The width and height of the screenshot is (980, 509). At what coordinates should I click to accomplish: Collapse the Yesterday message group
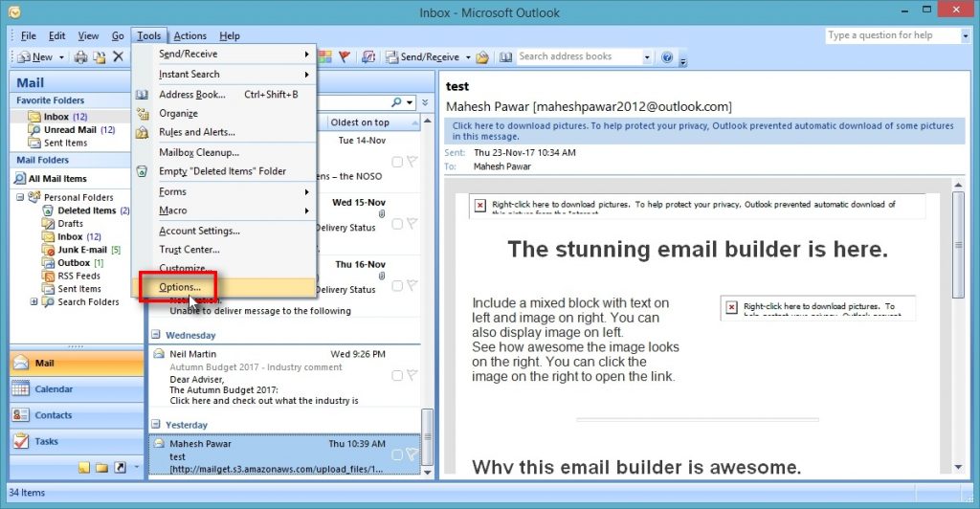tap(156, 424)
